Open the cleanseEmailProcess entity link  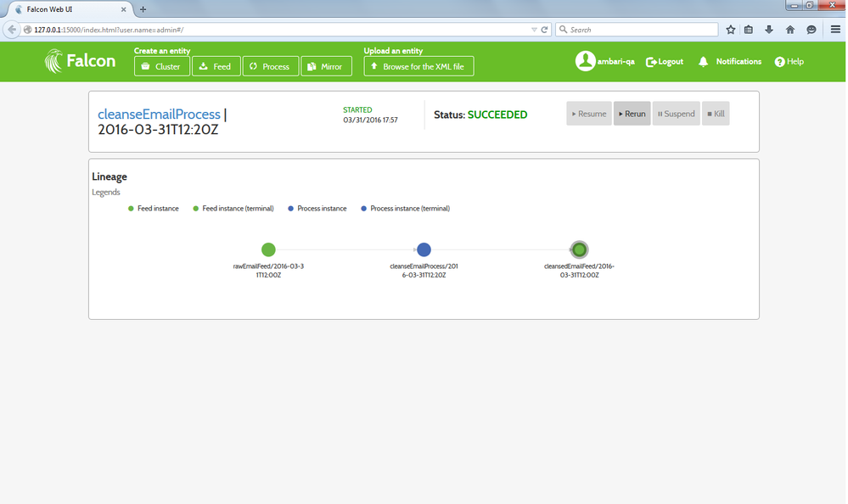click(159, 114)
